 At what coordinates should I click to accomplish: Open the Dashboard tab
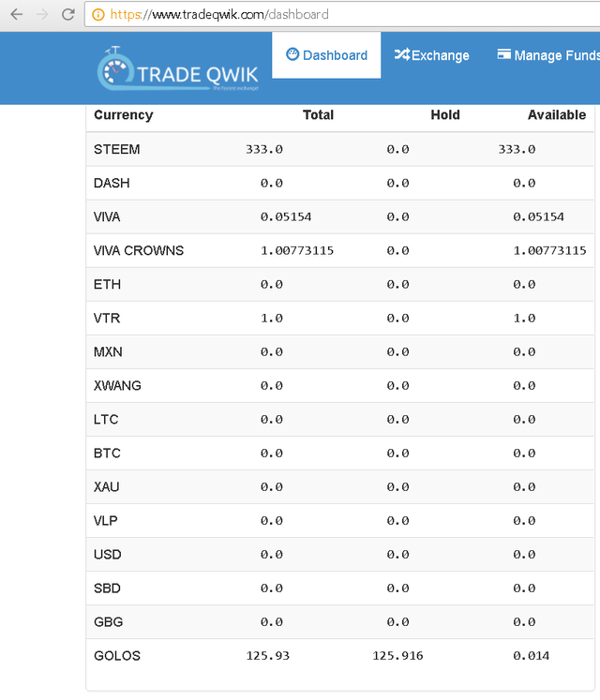(x=326, y=55)
